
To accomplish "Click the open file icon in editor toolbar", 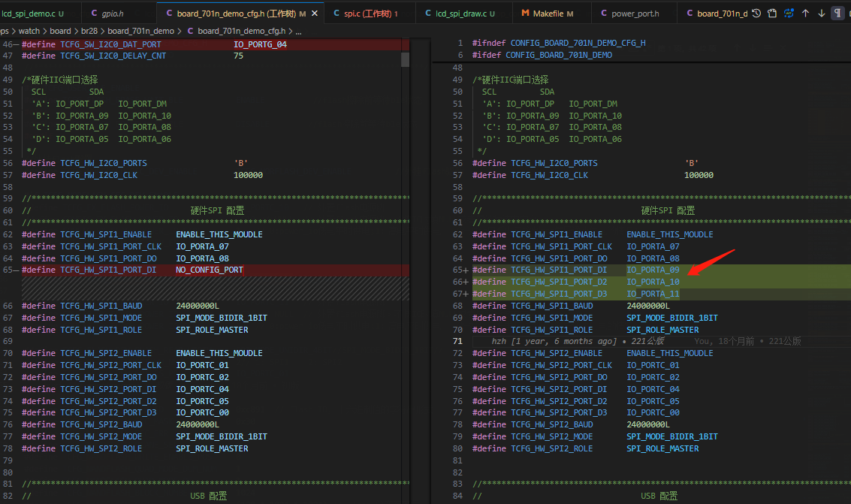I will click(x=772, y=13).
